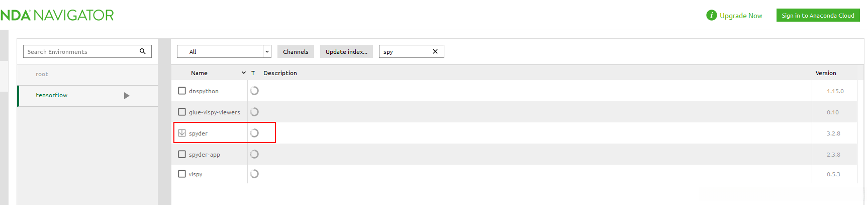Select the spyder-app package checkbox
868x205 pixels.
(182, 154)
